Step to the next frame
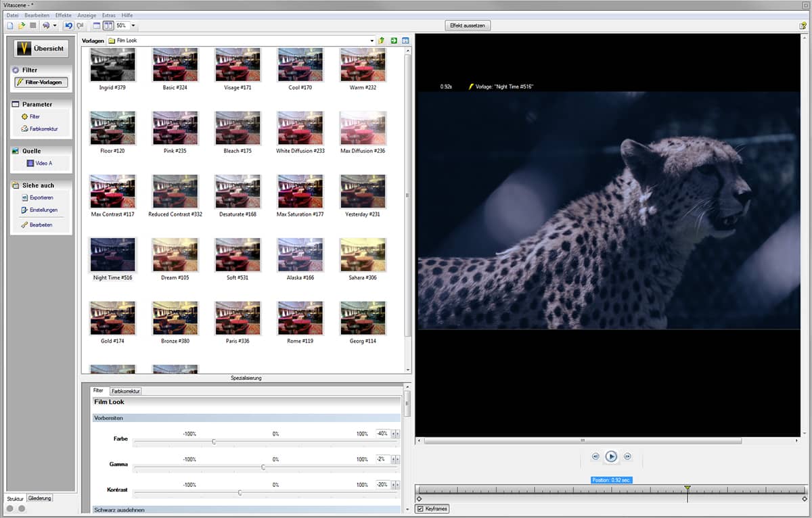The height and width of the screenshot is (518, 812). click(x=627, y=456)
